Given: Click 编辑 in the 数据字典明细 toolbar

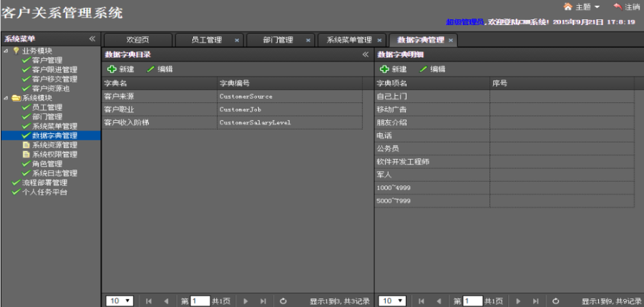Looking at the screenshot, I should click(x=432, y=69).
